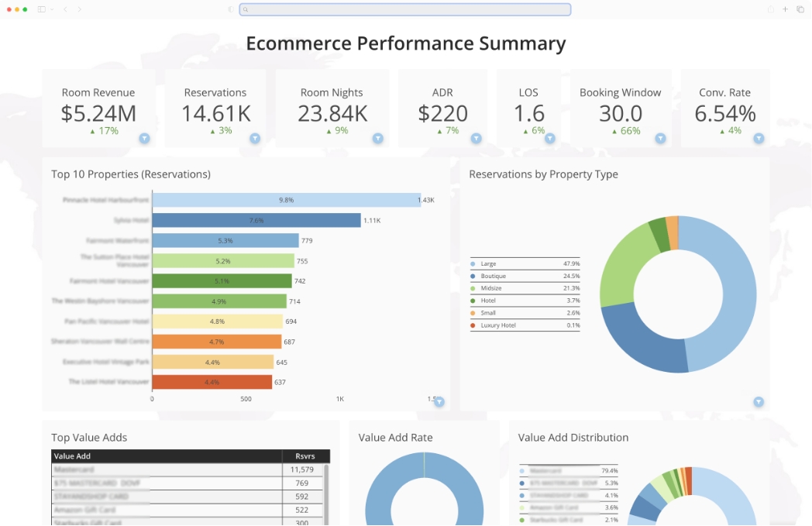The image size is (812, 526).
Task: Open the Room Revenue card filter
Action: pyautogui.click(x=144, y=138)
